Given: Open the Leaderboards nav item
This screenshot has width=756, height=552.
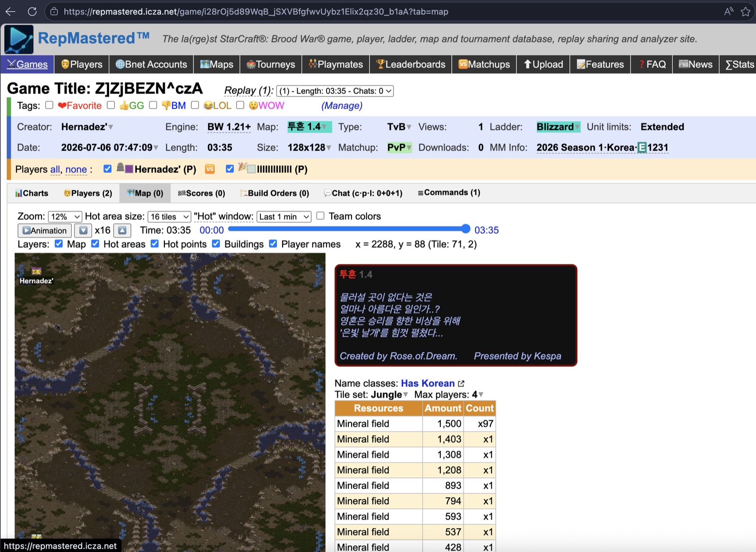Looking at the screenshot, I should (411, 64).
